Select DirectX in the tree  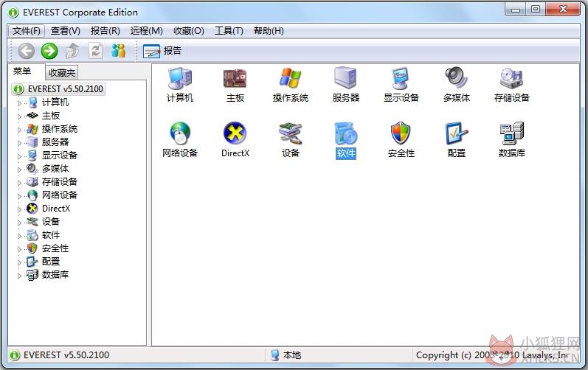(x=56, y=209)
